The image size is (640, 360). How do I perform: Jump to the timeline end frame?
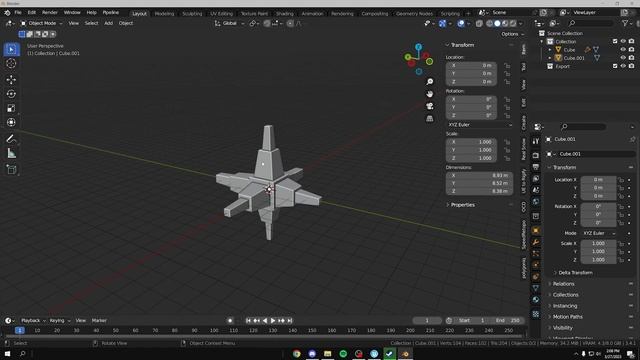pyautogui.click(x=290, y=321)
